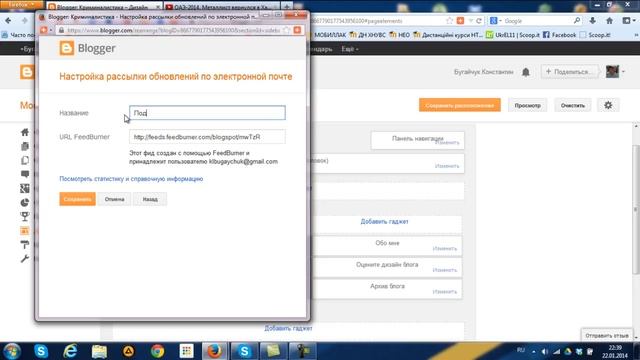Open the Facebook bookmark
Image resolution: width=640 pixels, height=360 pixels.
point(560,35)
